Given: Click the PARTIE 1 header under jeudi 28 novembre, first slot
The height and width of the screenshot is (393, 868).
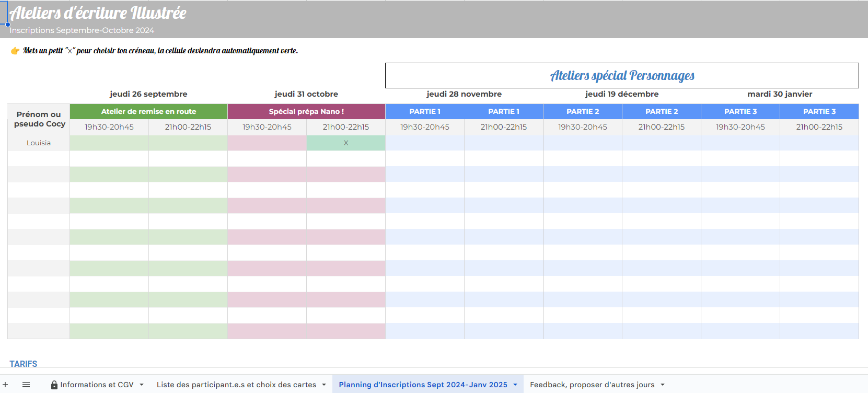Looking at the screenshot, I should point(425,111).
